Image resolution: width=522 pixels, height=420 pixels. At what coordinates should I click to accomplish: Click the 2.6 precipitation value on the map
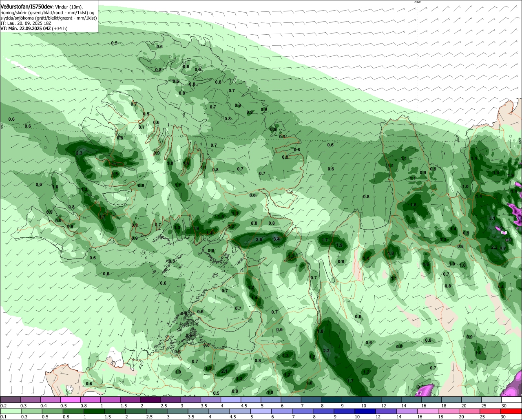[259, 239]
